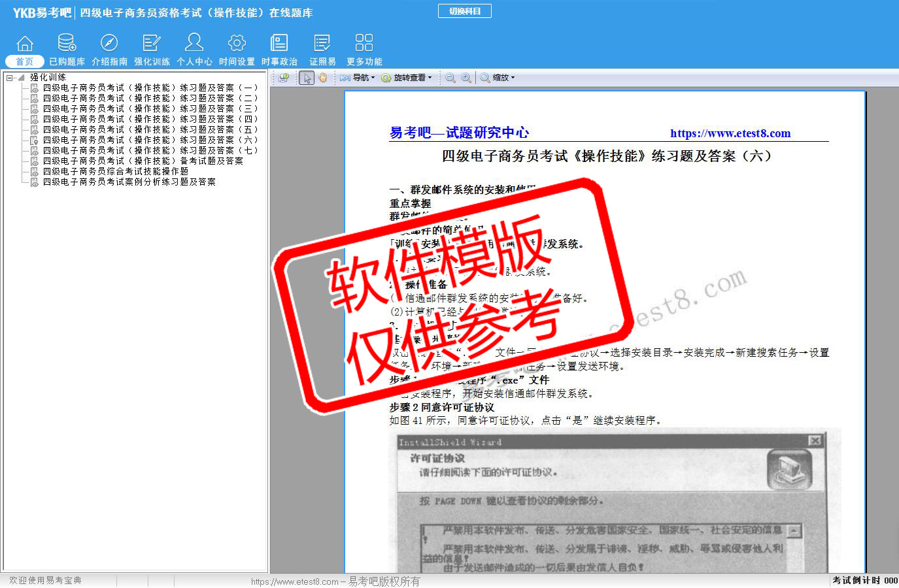Open 练习题及答案（五）in tree

[150, 129]
